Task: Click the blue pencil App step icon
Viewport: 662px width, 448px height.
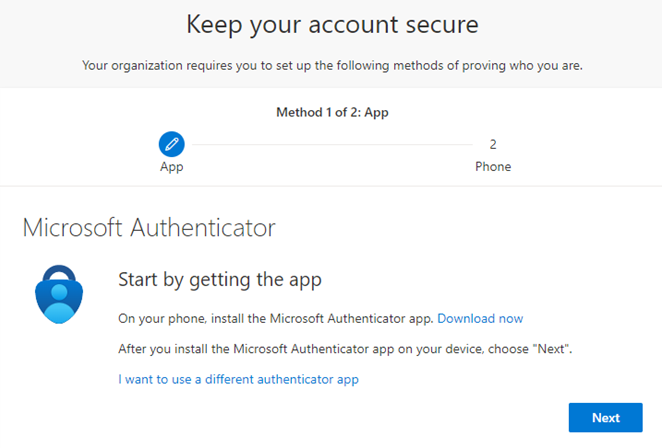Action: tap(172, 144)
